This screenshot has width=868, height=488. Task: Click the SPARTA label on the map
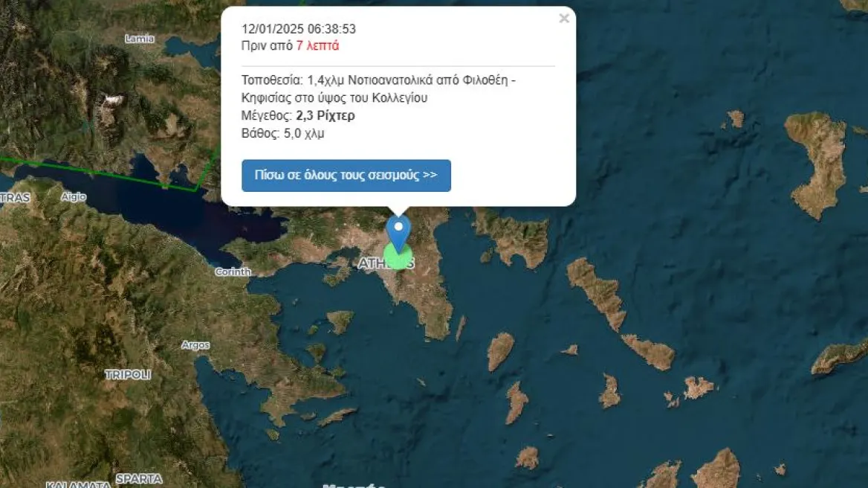pos(138,478)
